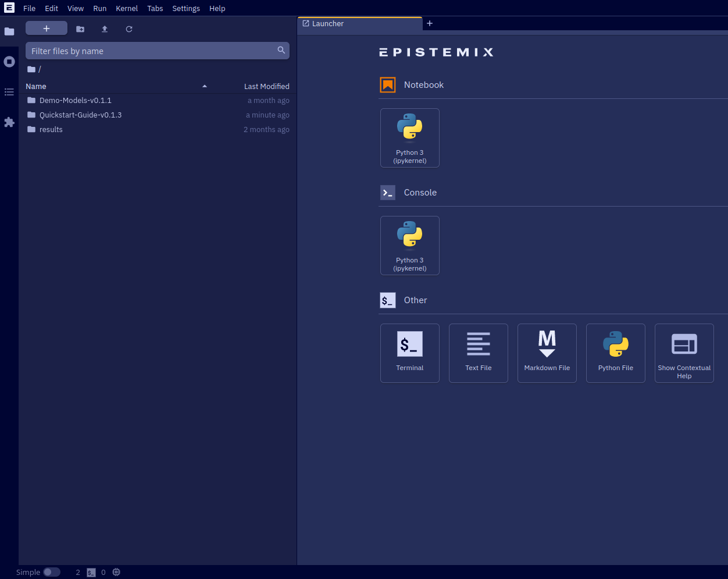
Task: Click the Demo-Models-v0.1.1 folder icon
Action: [31, 100]
